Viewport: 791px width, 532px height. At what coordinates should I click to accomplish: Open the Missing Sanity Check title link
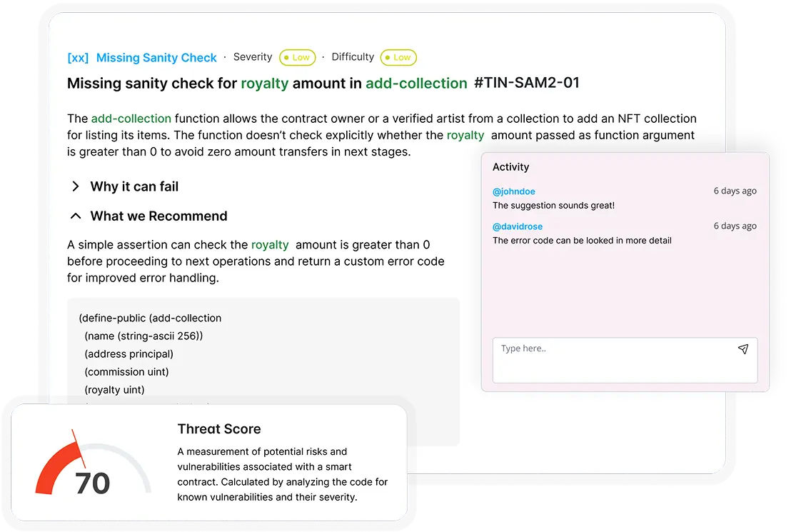[156, 58]
